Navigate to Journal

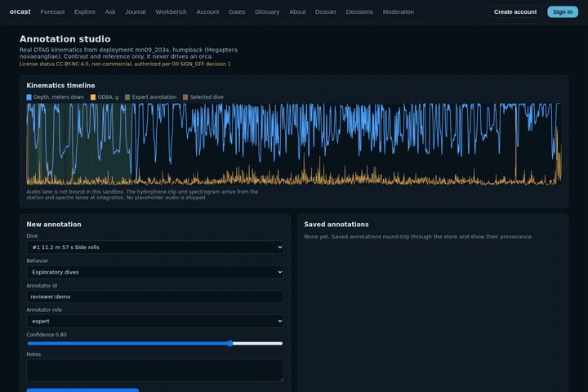tap(136, 12)
